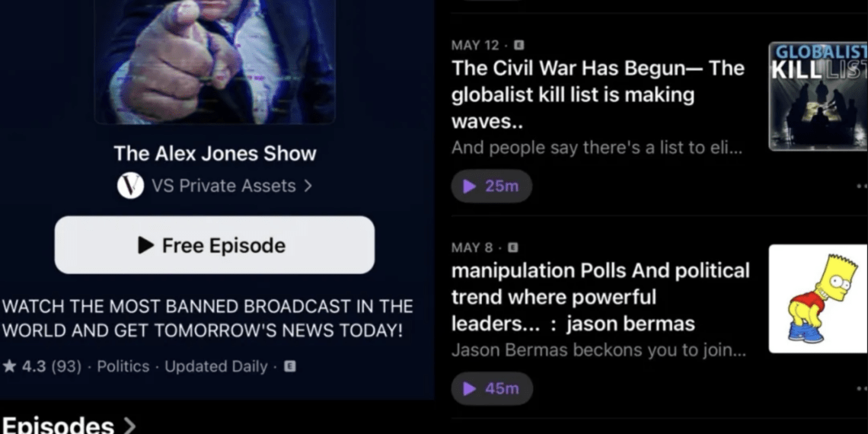Open the Globalist Kill List episode thumbnail

(819, 96)
